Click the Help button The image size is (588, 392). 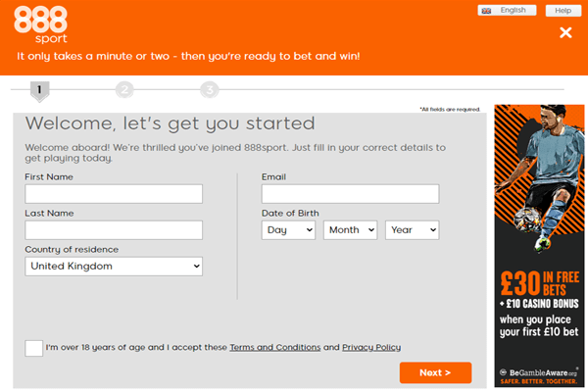[563, 11]
